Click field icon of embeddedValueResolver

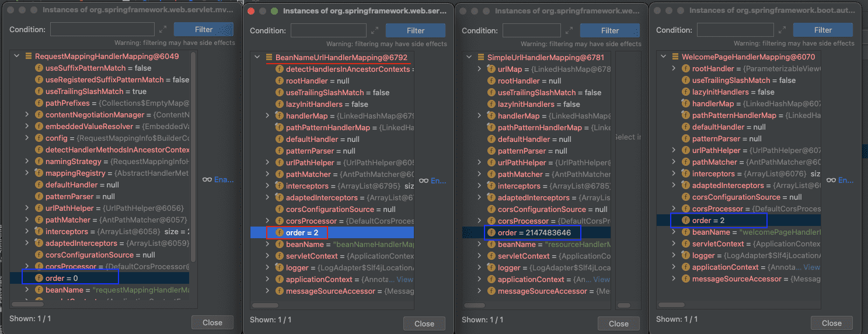pos(39,126)
